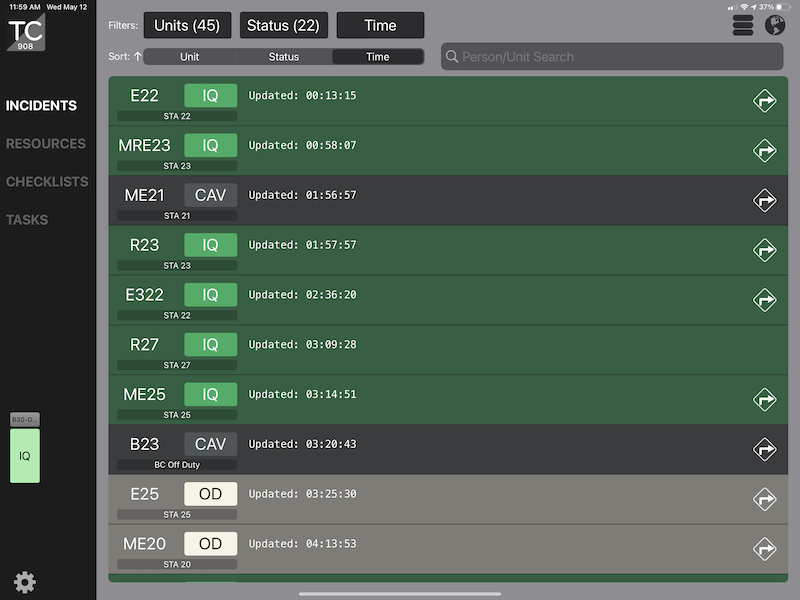Screen dimensions: 800x600
Task: Open the settings gear icon
Action: [24, 582]
